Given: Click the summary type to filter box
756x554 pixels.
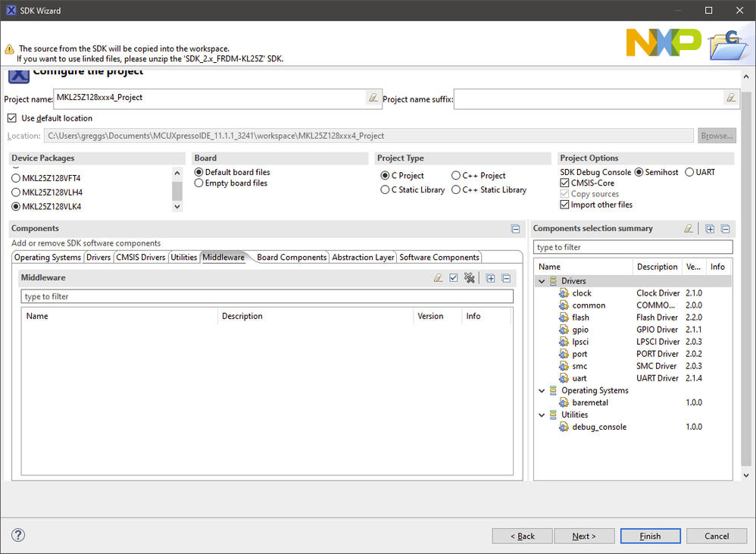Looking at the screenshot, I should (633, 247).
